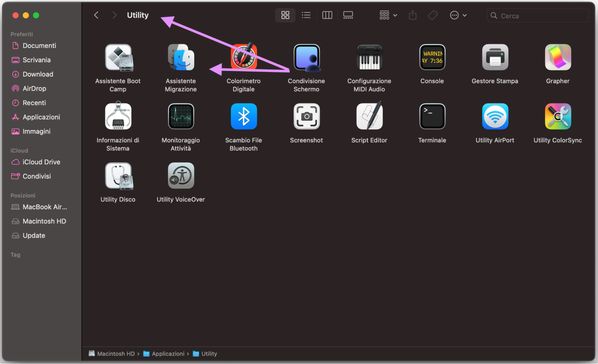Open Grapher
The width and height of the screenshot is (598, 364).
tap(557, 57)
